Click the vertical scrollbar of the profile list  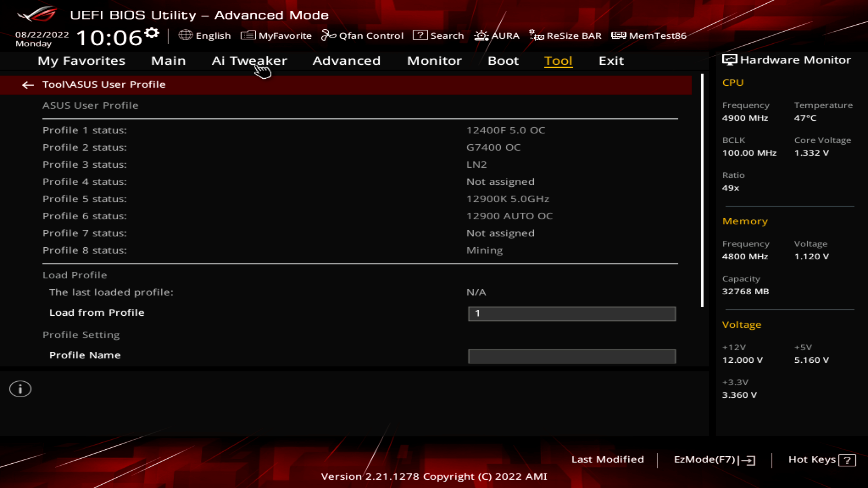[x=702, y=190]
